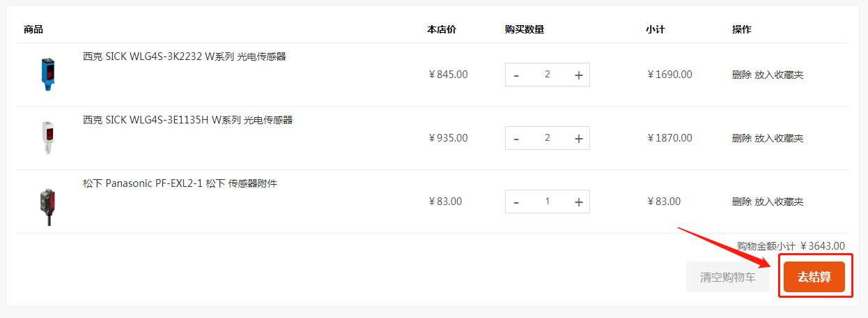Increase quantity of SICK WLG4S-3K2232 sensor
Image resolution: width=868 pixels, height=318 pixels.
578,75
